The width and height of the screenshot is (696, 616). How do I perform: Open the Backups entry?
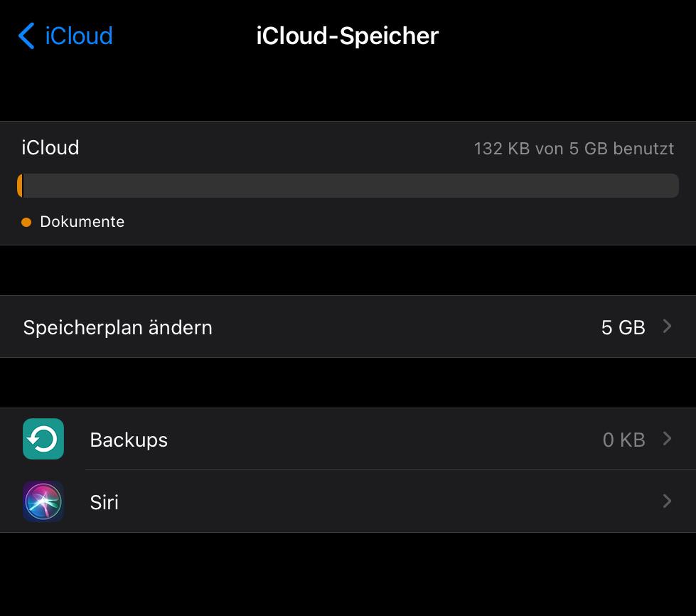(x=129, y=440)
